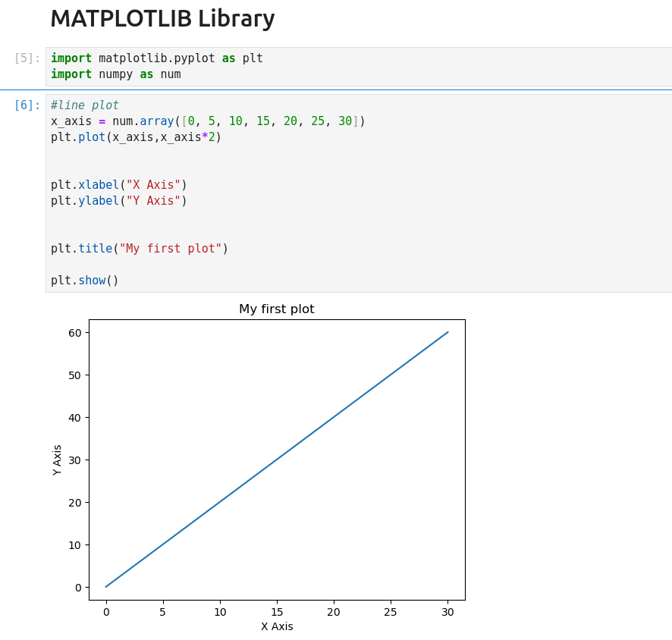Click the x_axis num.array definition line
672x640 pixels.
208,121
